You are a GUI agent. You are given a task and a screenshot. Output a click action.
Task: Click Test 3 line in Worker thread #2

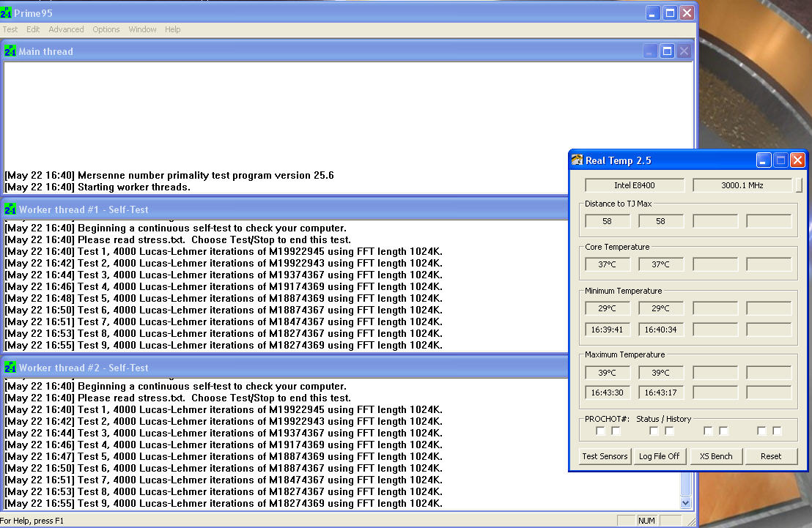pyautogui.click(x=224, y=433)
